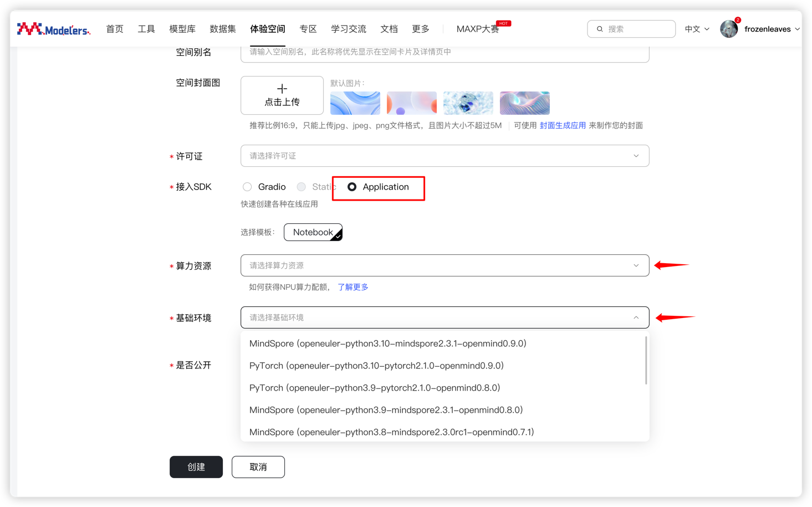The image size is (812, 507).
Task: Click the 算力资源 dropdown chevron
Action: point(636,265)
